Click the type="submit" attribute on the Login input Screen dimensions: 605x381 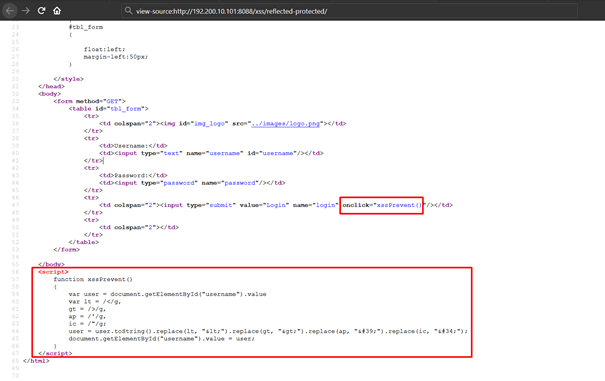pos(211,205)
